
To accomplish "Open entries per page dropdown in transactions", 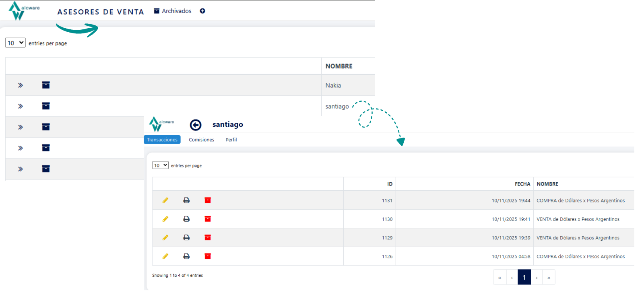I will (160, 165).
